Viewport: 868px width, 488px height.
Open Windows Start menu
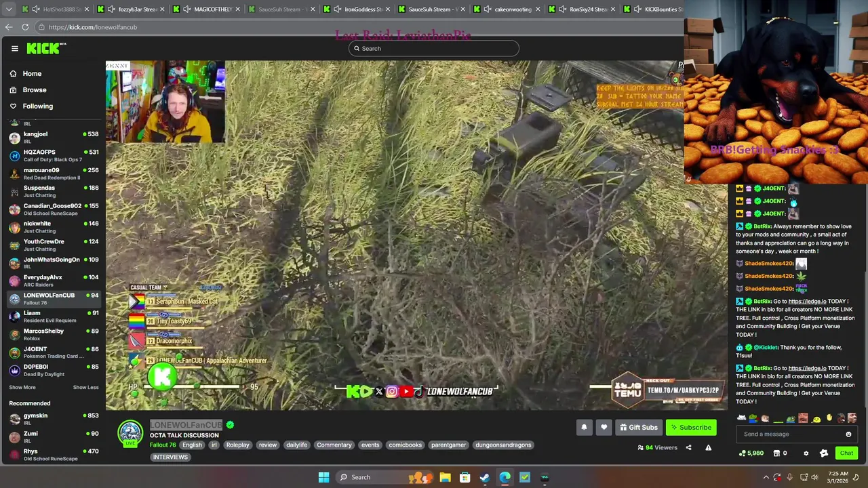pos(323,477)
